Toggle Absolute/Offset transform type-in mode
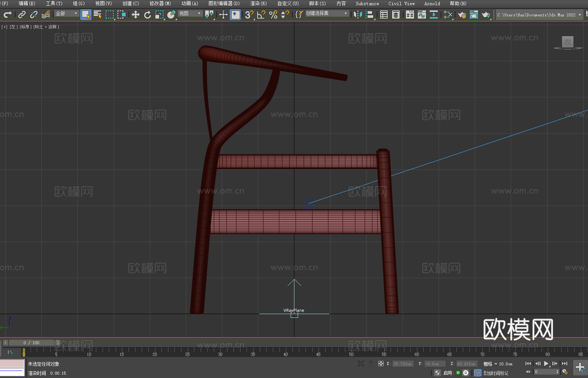Image resolution: width=588 pixels, height=378 pixels. click(381, 364)
